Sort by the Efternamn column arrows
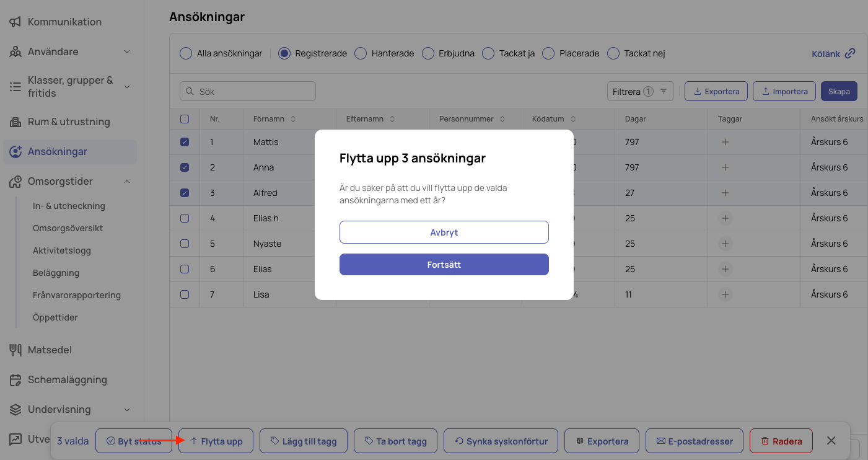The image size is (868, 460). pos(392,118)
